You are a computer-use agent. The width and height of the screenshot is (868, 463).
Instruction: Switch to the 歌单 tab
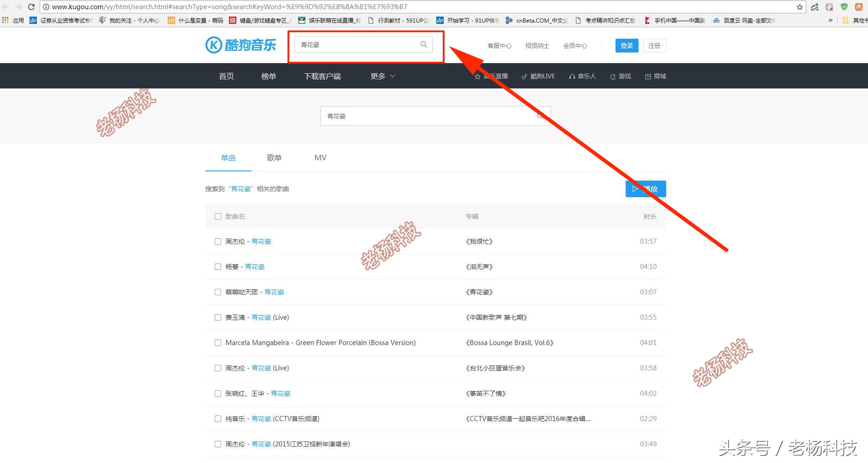coord(274,158)
